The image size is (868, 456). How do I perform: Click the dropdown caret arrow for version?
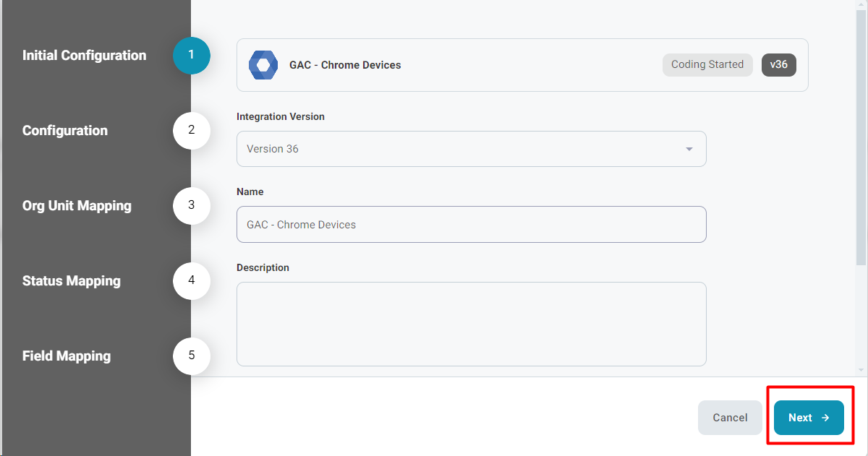click(x=689, y=149)
